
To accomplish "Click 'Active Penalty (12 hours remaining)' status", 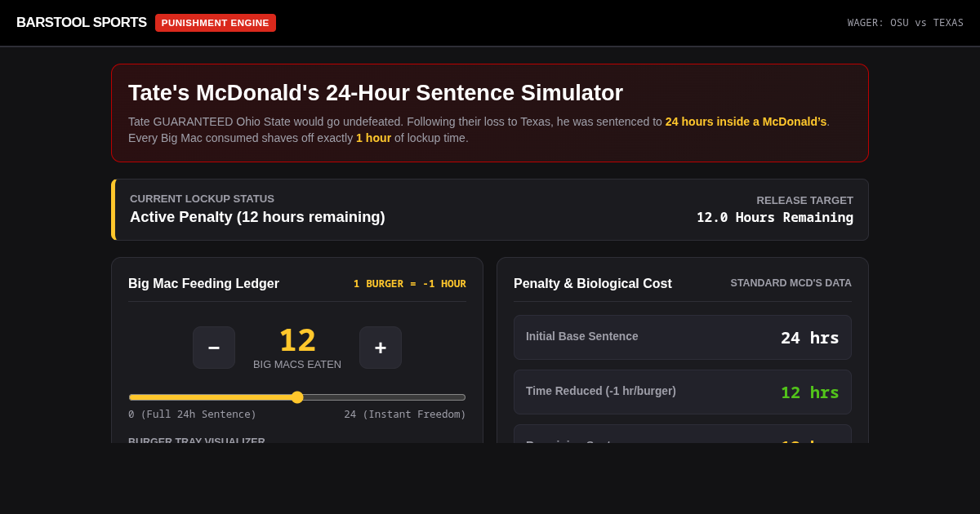I will [x=257, y=217].
